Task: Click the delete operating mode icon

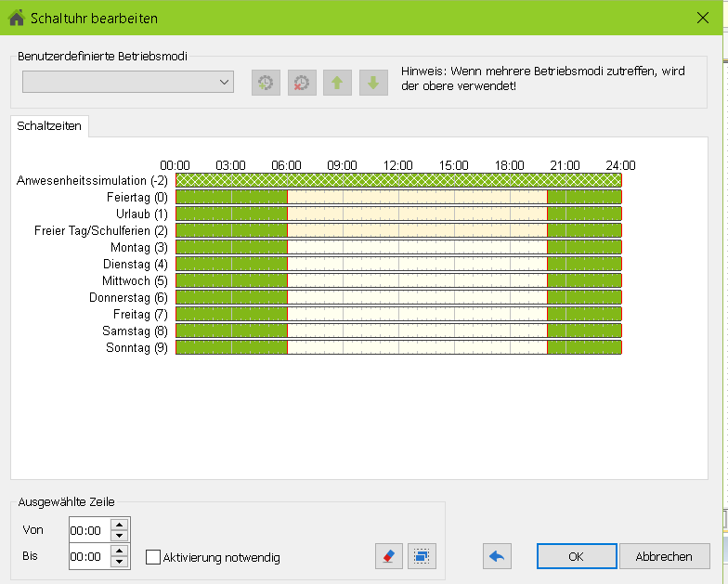Action: click(x=302, y=83)
